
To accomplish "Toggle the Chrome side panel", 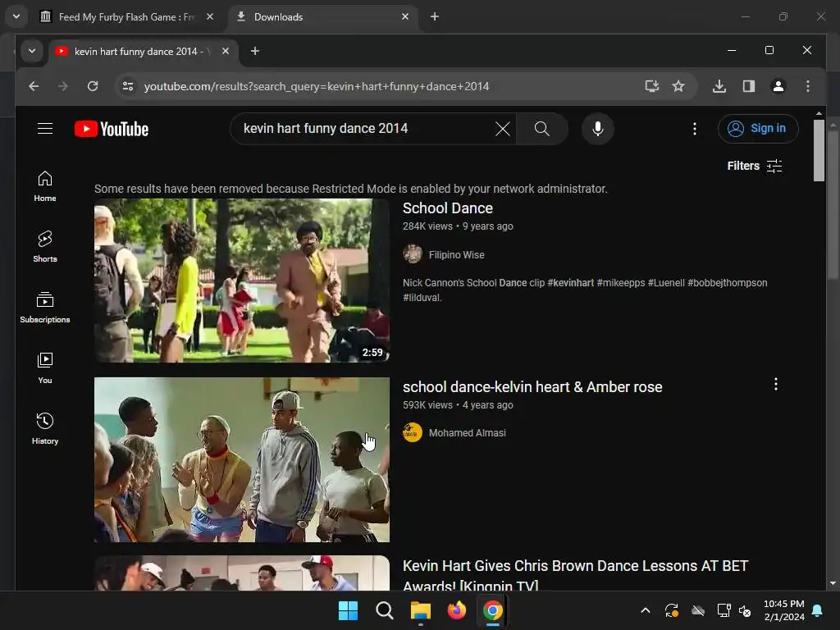I will tap(748, 86).
